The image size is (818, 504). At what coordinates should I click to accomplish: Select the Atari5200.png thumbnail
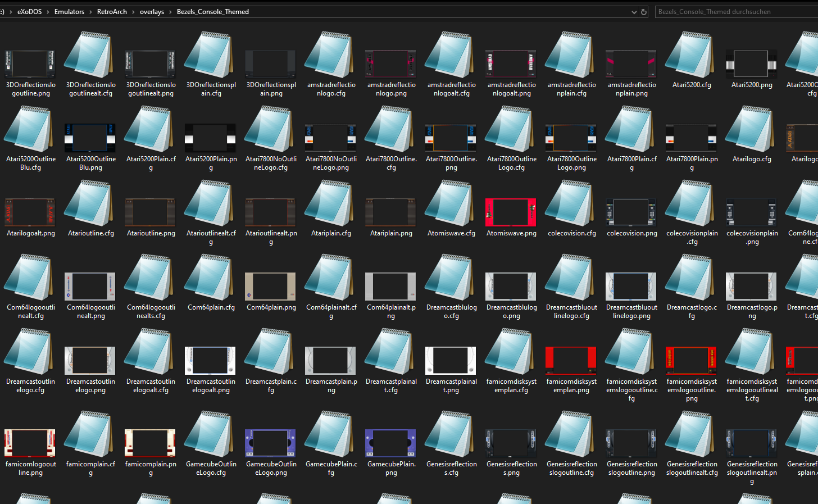tap(752, 63)
